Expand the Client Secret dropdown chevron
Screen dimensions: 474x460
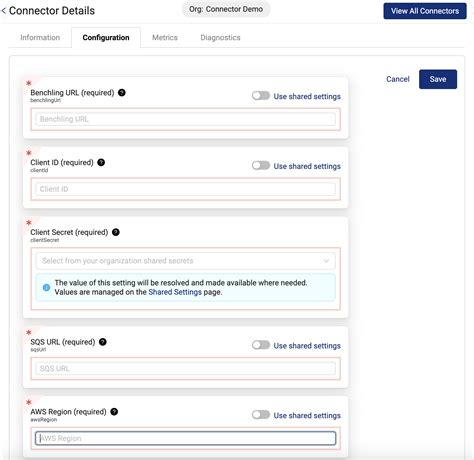326,261
